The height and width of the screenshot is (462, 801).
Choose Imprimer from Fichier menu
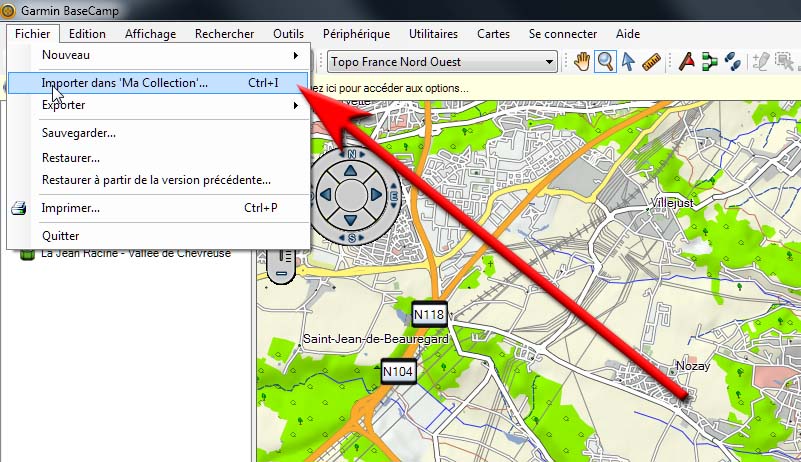[x=158, y=208]
